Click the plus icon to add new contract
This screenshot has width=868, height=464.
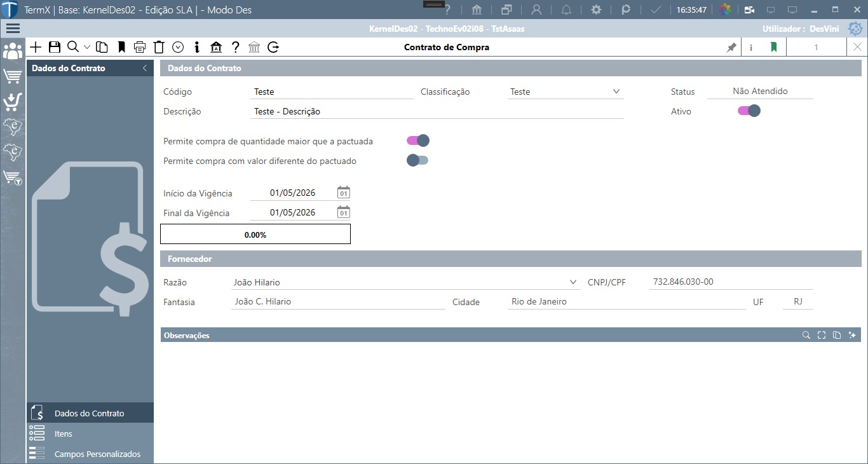click(x=36, y=47)
